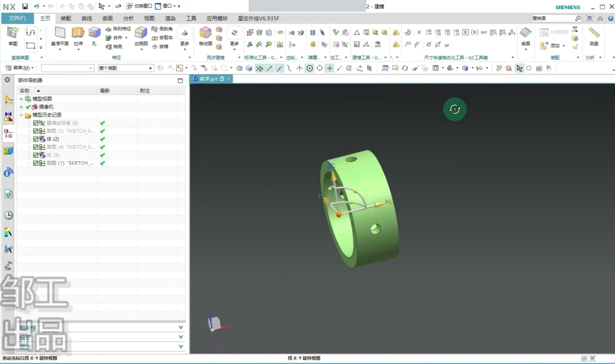Open the 测量 measure tool

pyautogui.click(x=594, y=33)
